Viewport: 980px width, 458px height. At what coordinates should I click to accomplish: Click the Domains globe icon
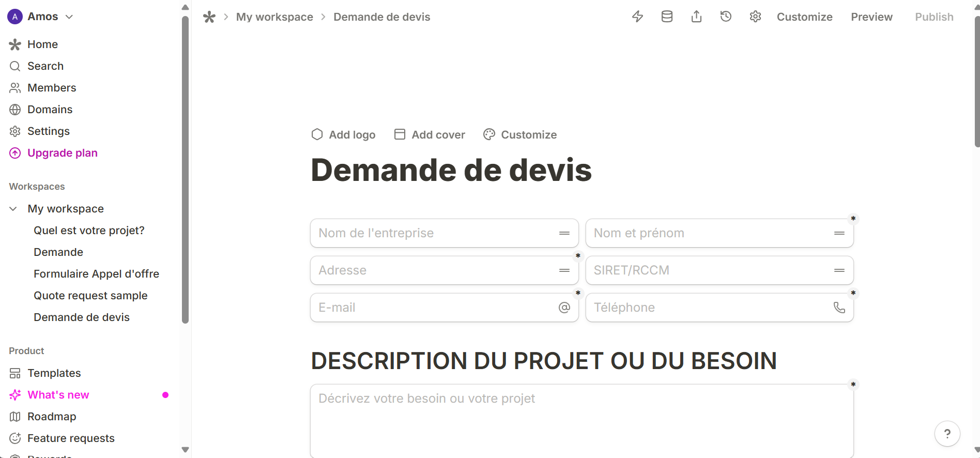click(15, 110)
